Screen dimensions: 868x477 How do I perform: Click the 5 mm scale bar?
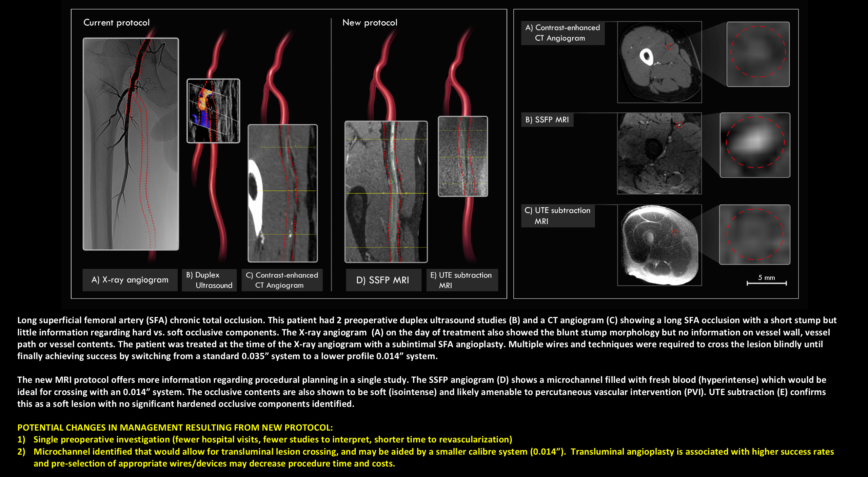[766, 283]
